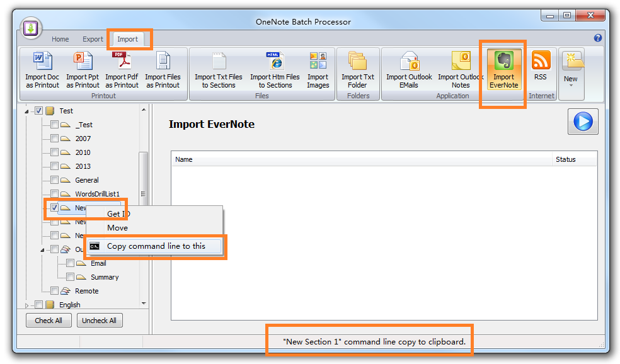Image resolution: width=620 pixels, height=364 pixels.
Task: Select Import Doc as Printout
Action: (42, 70)
